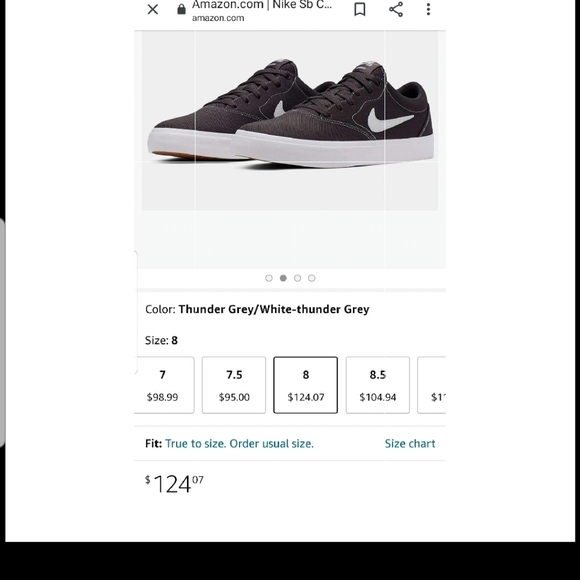The height and width of the screenshot is (580, 580).
Task: Select the first image carousel dot
Action: pyautogui.click(x=269, y=278)
